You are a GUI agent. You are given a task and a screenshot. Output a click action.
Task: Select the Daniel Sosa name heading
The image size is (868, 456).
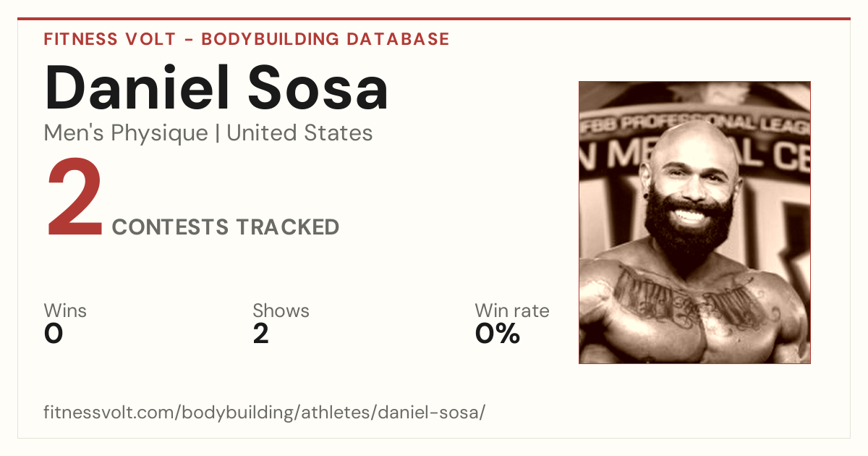click(216, 88)
